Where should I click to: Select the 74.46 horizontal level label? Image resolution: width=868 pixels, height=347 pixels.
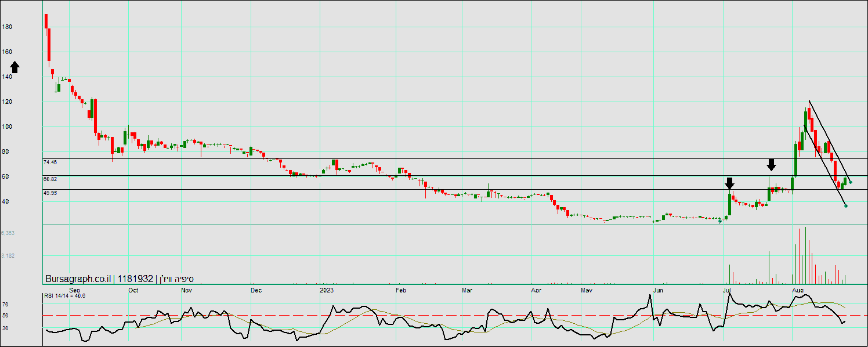(50, 163)
